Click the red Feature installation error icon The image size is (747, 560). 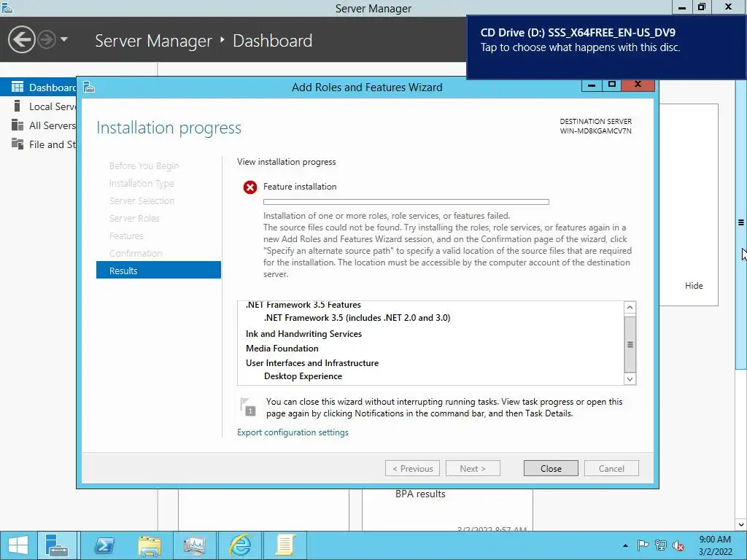pos(250,187)
